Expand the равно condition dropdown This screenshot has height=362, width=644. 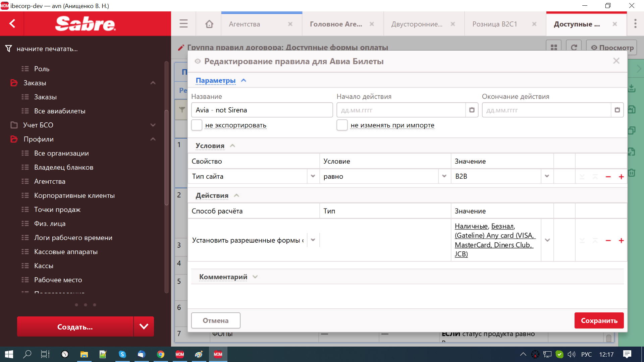pyautogui.click(x=444, y=176)
